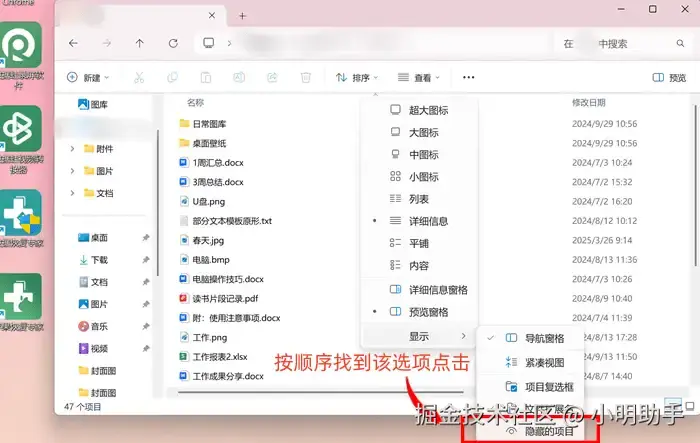The height and width of the screenshot is (443, 700).
Task: Open the 查看 view dropdown
Action: point(419,77)
